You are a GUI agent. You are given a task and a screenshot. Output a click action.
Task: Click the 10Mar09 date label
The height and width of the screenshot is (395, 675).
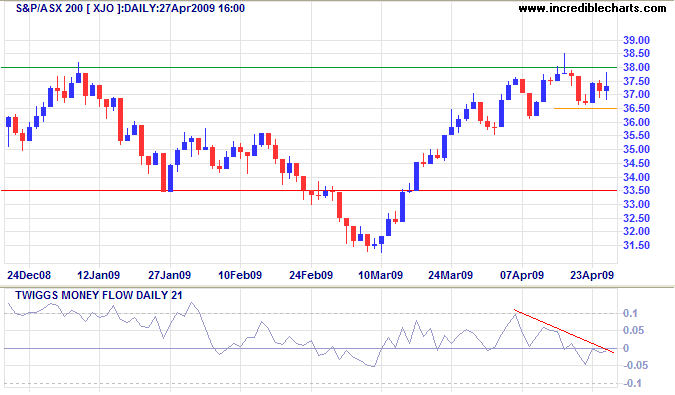381,275
